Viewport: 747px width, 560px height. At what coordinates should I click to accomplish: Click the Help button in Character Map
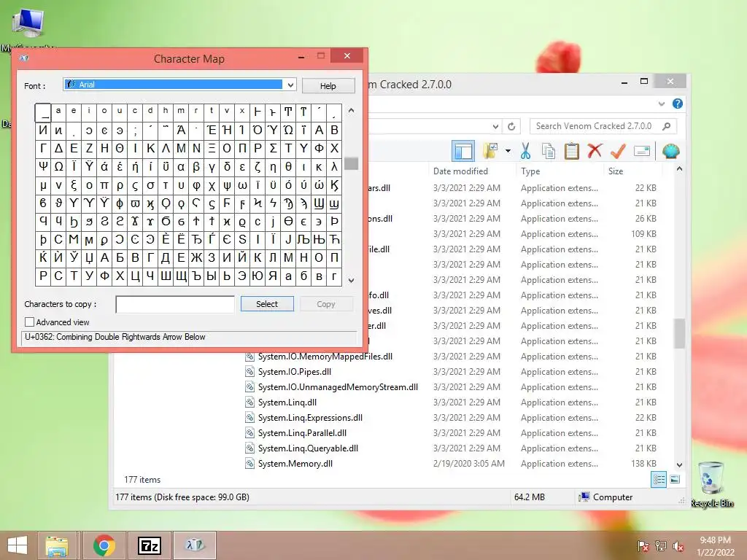pyautogui.click(x=328, y=86)
